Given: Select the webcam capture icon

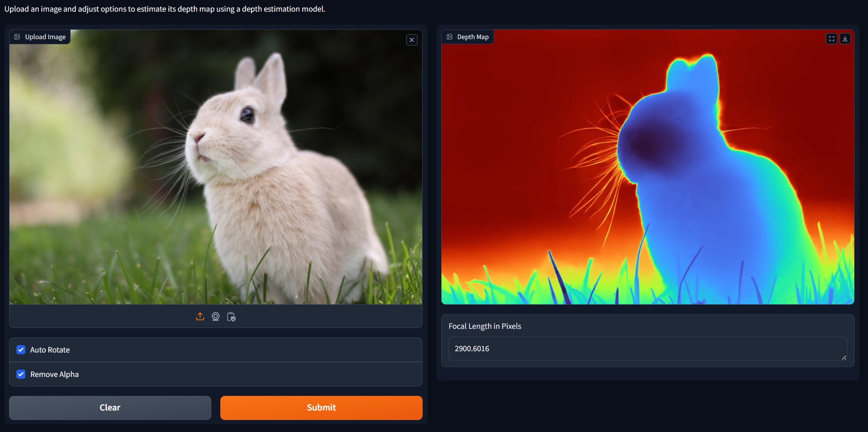Looking at the screenshot, I should coord(216,317).
